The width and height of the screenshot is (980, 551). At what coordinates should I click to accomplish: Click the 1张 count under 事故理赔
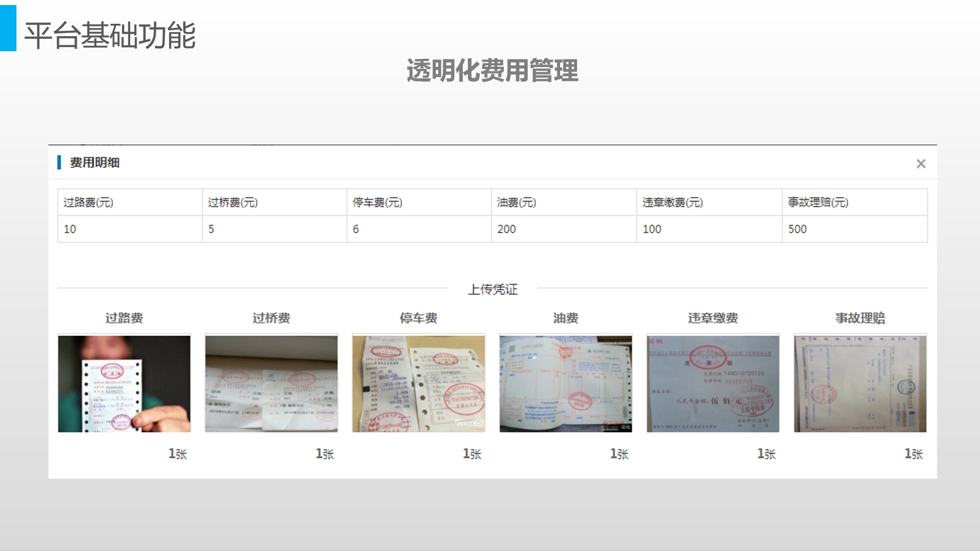coord(914,454)
